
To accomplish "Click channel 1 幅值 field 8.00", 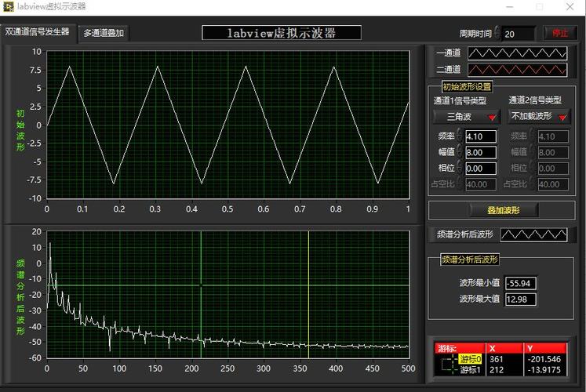I will pos(481,152).
